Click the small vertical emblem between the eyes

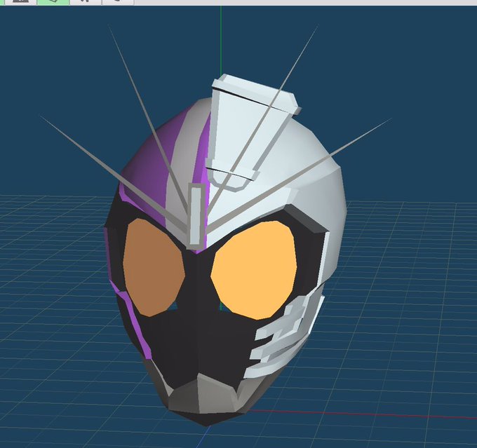coord(196,215)
